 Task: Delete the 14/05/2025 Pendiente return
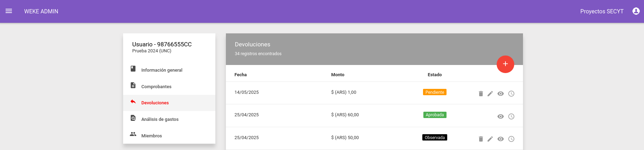point(481,93)
